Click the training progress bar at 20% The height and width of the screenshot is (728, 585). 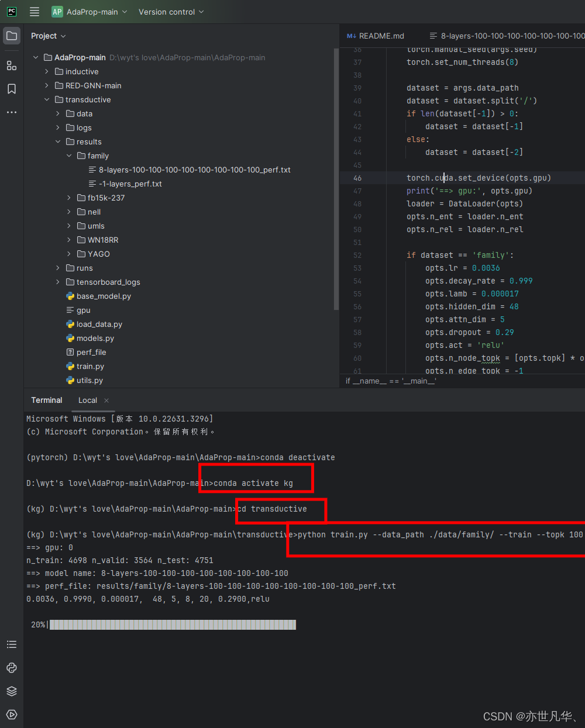[x=173, y=625]
